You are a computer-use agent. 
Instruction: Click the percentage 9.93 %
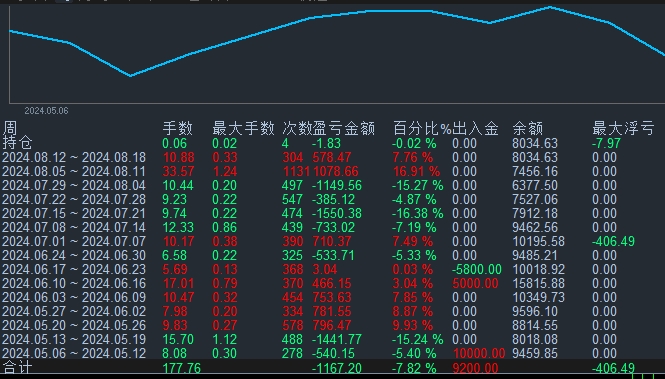tap(413, 326)
